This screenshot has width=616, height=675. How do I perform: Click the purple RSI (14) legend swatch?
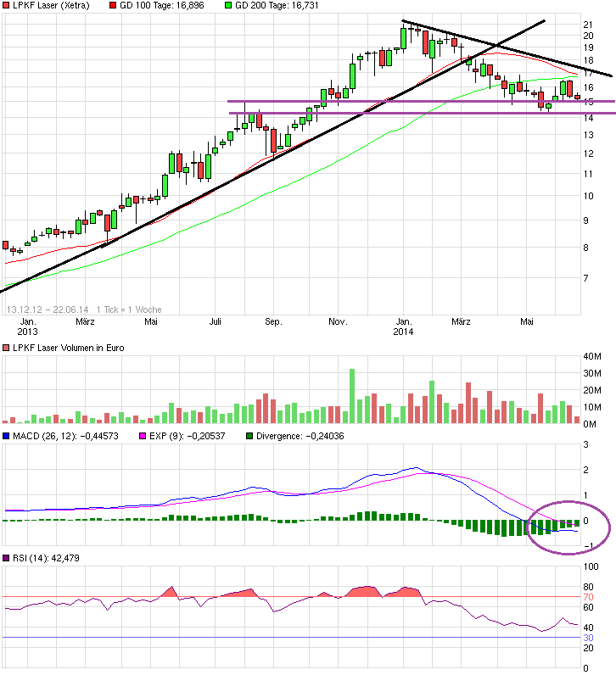pyautogui.click(x=6, y=558)
